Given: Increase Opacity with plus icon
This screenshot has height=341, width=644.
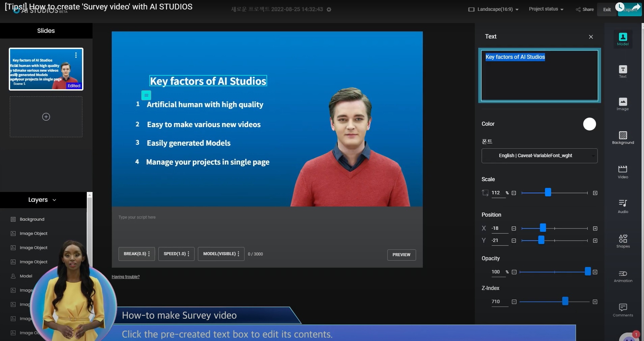Looking at the screenshot, I should 595,272.
